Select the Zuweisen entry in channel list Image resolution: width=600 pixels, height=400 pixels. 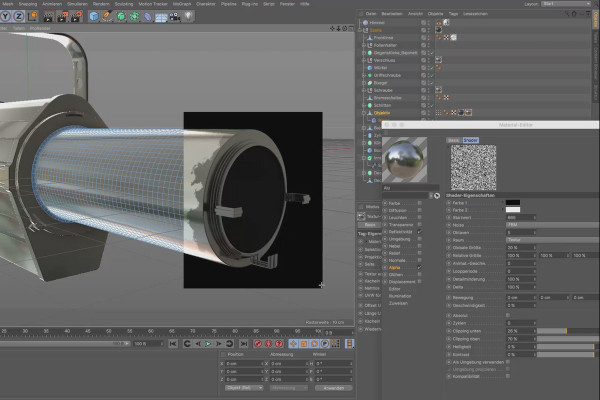pos(398,303)
